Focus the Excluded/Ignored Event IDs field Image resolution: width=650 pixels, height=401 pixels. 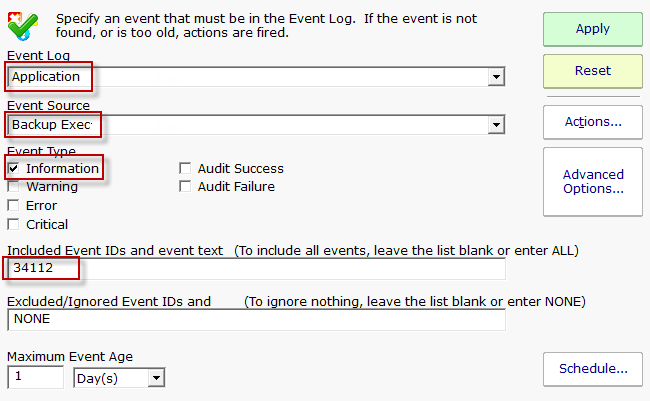(256, 319)
